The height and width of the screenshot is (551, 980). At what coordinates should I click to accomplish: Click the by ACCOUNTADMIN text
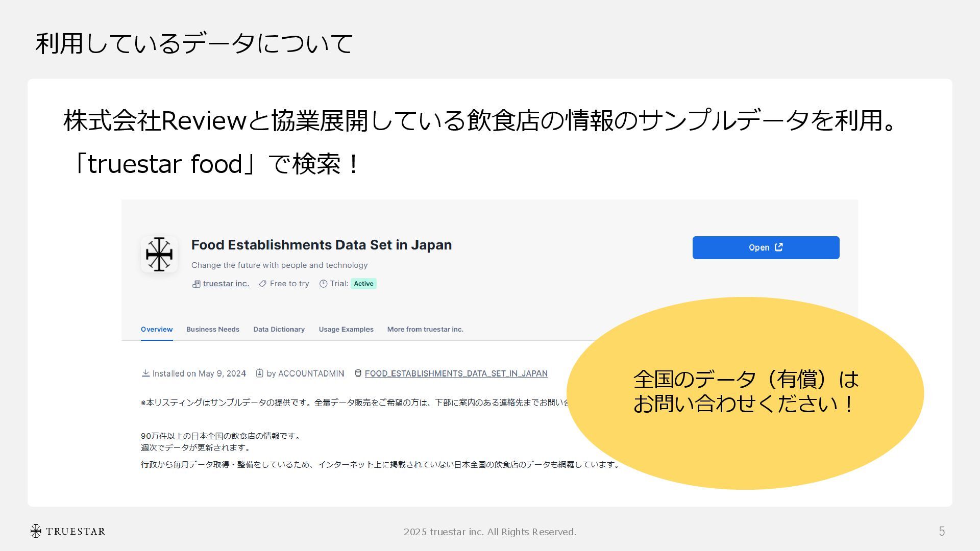305,374
